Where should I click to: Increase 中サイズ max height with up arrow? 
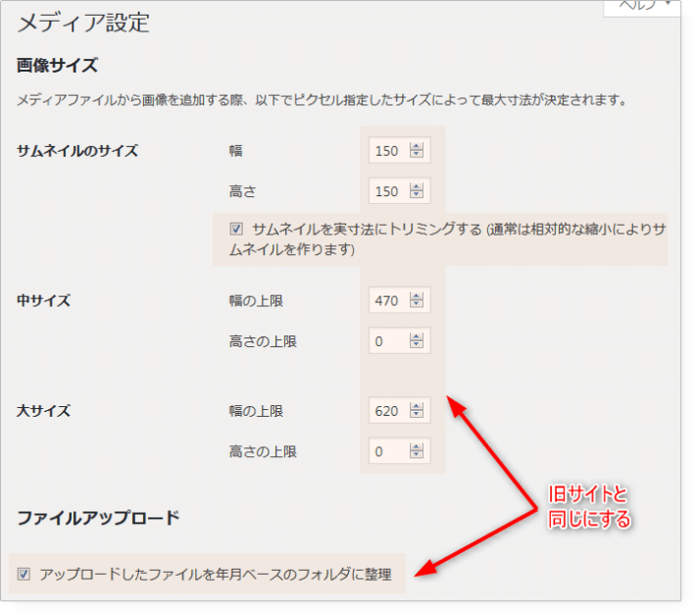[x=417, y=337]
